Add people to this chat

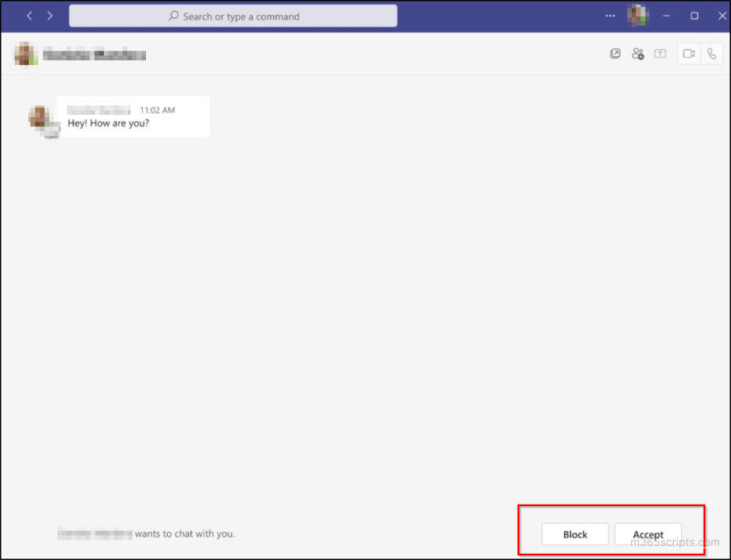638,54
